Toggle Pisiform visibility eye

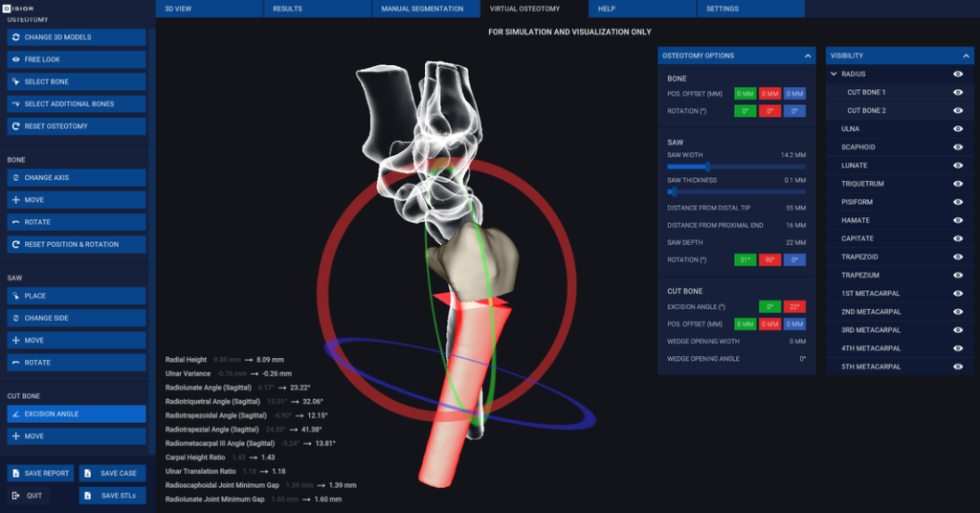click(958, 202)
